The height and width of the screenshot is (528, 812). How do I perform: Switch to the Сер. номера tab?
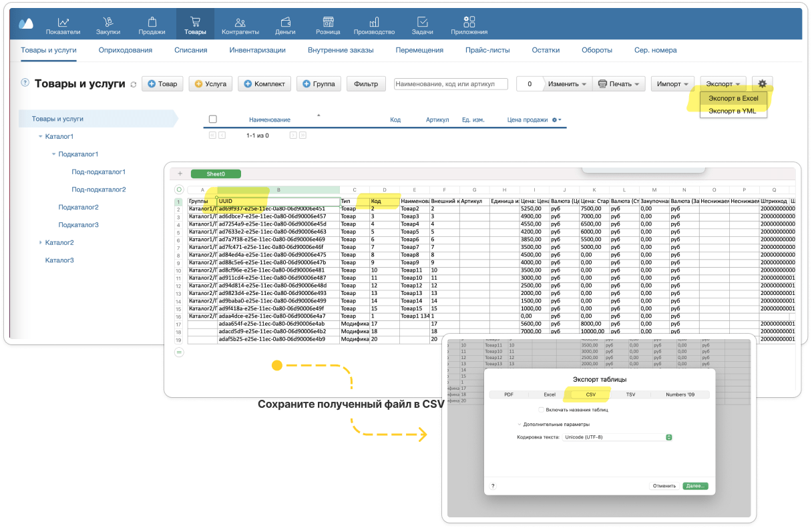coord(655,50)
